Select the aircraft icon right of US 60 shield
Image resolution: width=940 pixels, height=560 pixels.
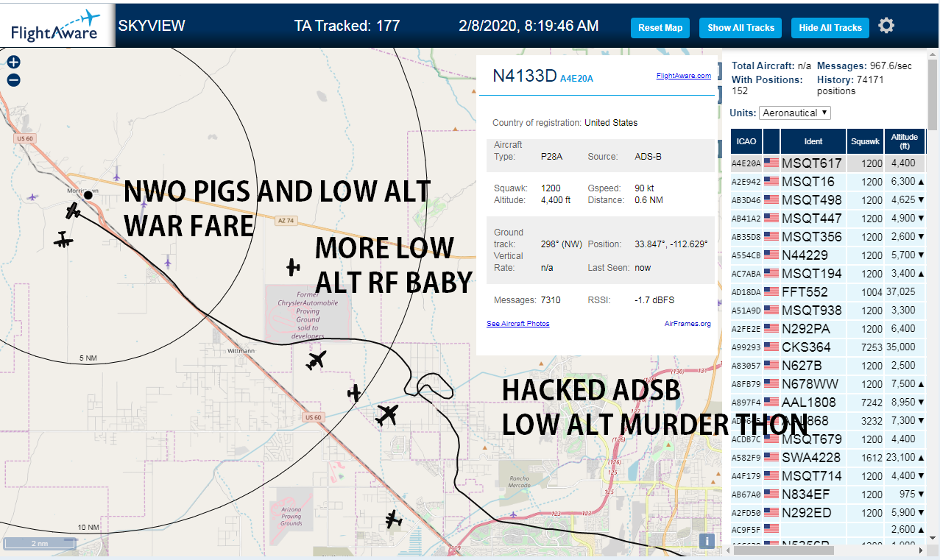[x=386, y=415]
